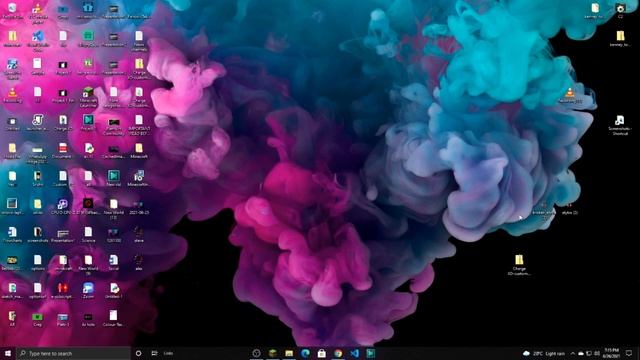This screenshot has width=640, height=360.
Task: Select the Grey image file icon
Action: (x=38, y=319)
